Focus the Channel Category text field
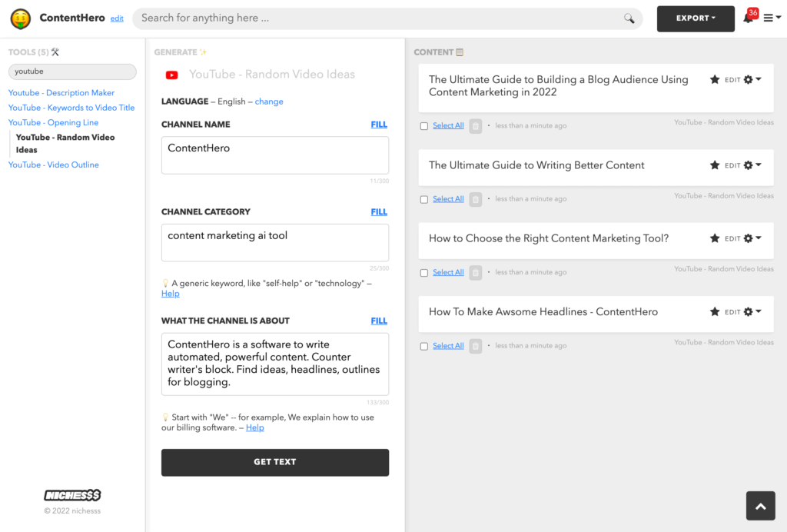 [x=275, y=242]
